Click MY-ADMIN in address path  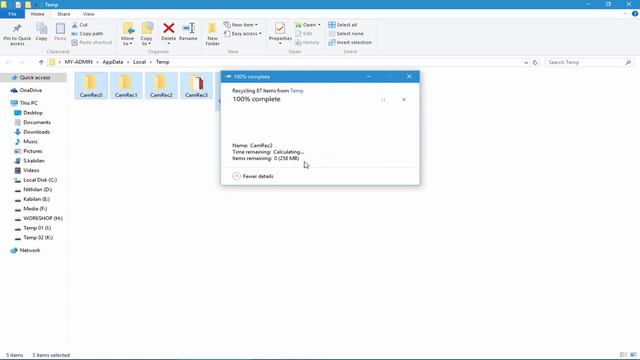pyautogui.click(x=78, y=62)
